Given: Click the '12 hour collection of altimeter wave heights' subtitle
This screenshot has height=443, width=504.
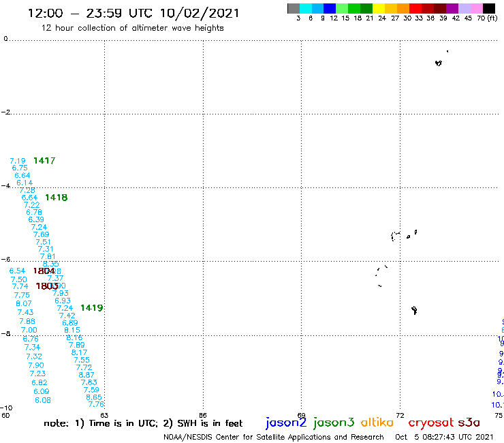Looking at the screenshot, I should click(132, 28).
